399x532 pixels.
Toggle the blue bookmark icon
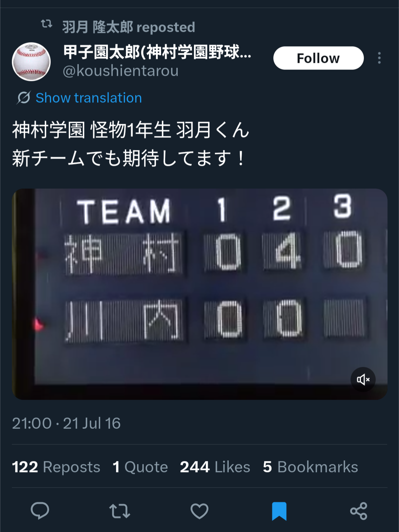pos(279,511)
